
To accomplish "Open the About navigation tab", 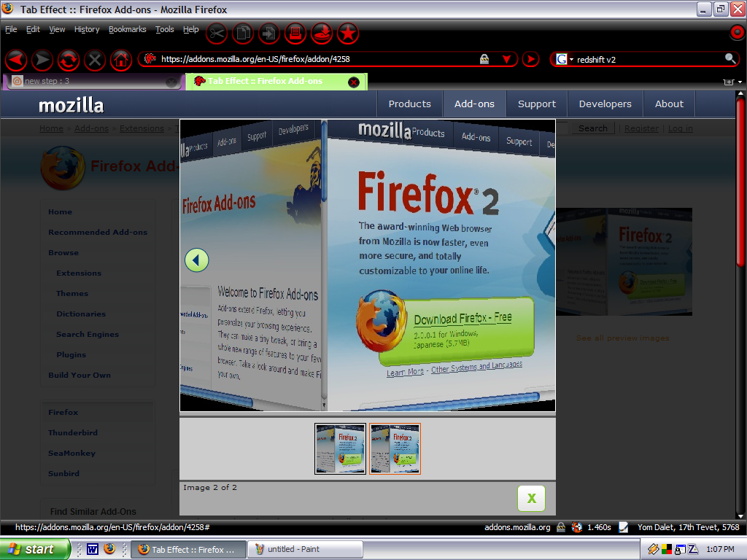I will (669, 104).
